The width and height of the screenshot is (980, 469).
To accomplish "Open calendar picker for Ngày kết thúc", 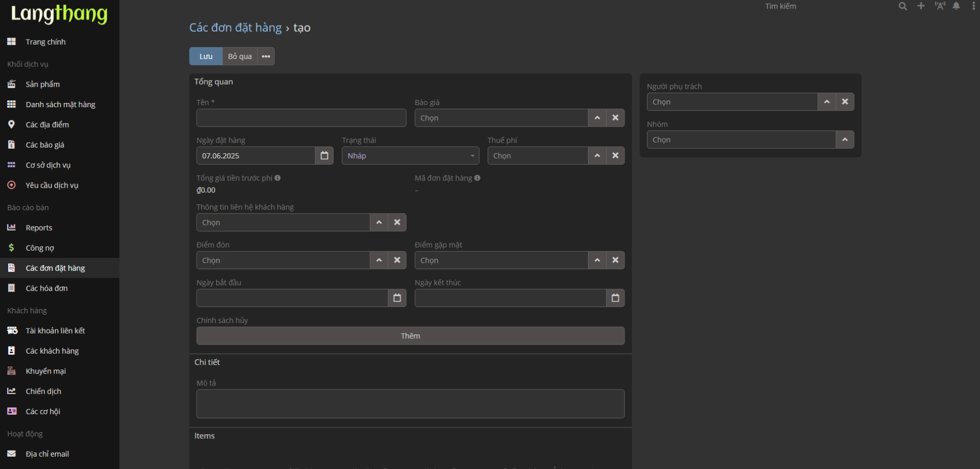I will [x=615, y=298].
